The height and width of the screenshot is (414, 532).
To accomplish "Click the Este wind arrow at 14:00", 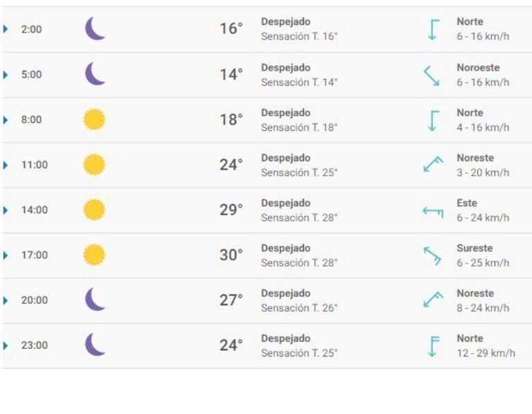I will tap(433, 210).
